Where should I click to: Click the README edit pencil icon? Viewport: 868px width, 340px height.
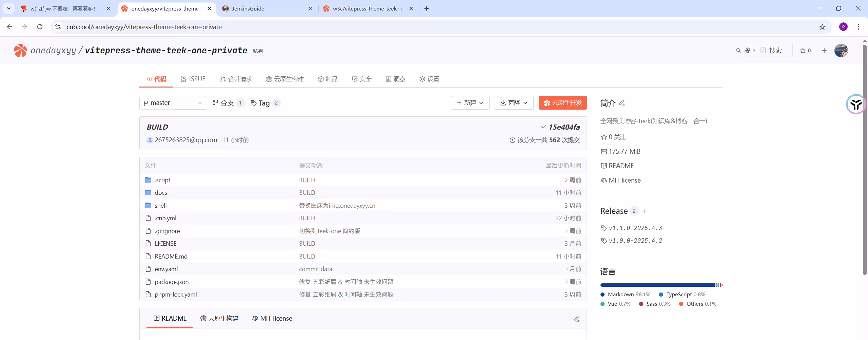(576, 319)
